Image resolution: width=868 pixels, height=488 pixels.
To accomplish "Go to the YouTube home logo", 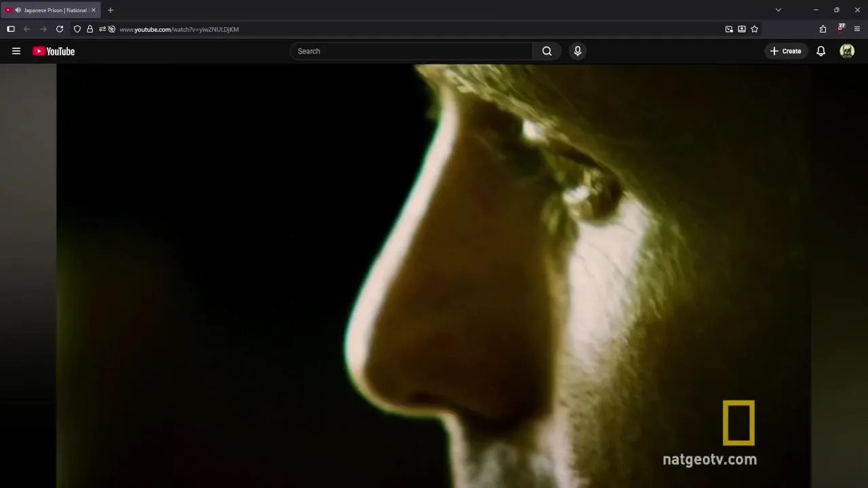I will click(x=54, y=51).
